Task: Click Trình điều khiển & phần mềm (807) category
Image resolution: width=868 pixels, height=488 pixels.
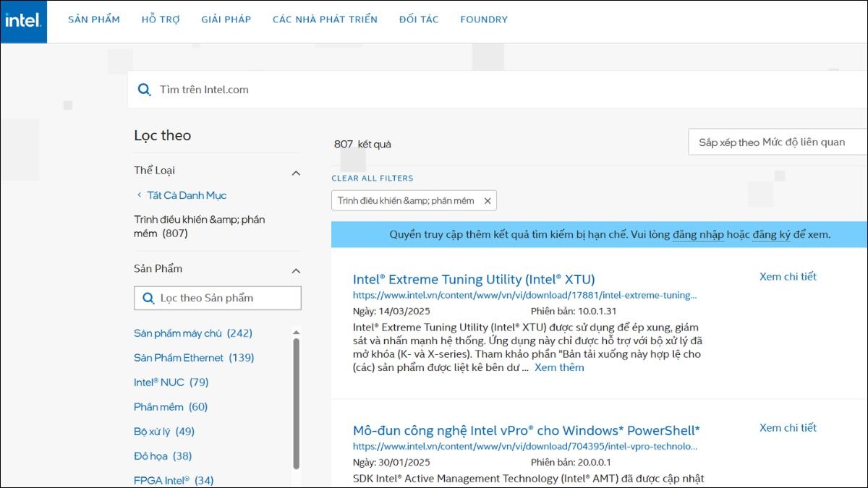Action: pyautogui.click(x=200, y=226)
